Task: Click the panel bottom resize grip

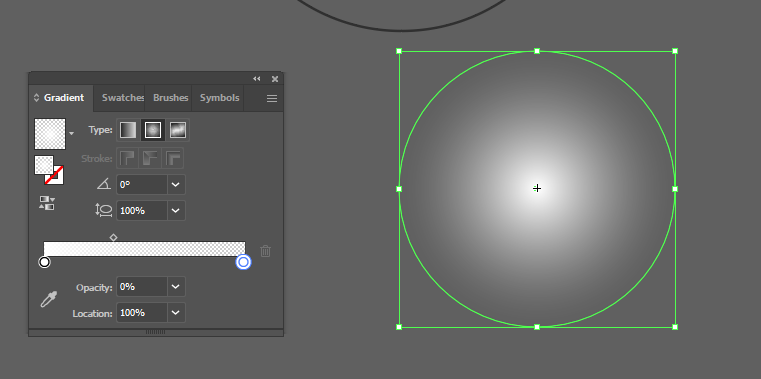Action: pyautogui.click(x=155, y=332)
